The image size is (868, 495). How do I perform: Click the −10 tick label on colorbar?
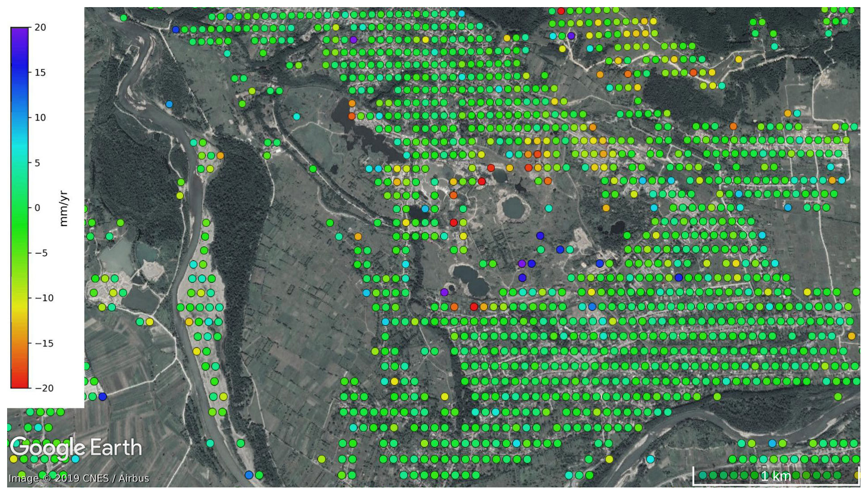click(x=44, y=298)
